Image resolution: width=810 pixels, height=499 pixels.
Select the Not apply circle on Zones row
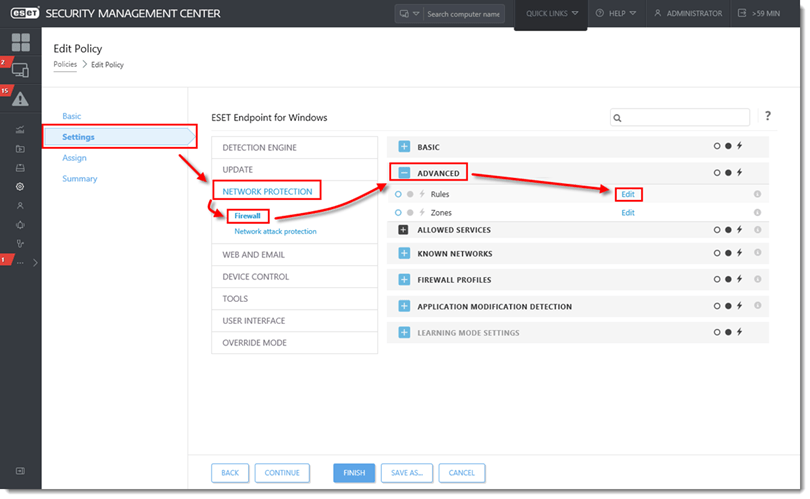point(398,212)
